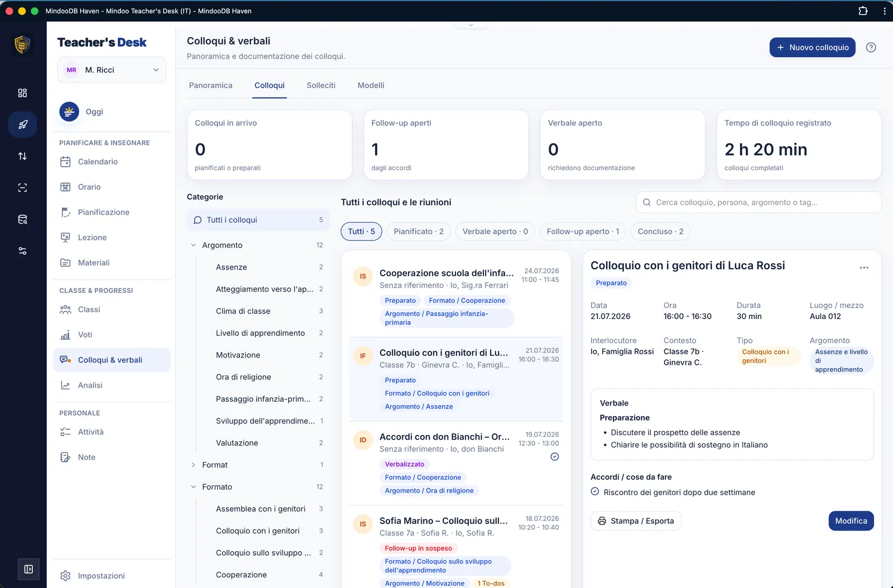
Task: Open the dashboard grid icon in left rail
Action: (x=22, y=93)
